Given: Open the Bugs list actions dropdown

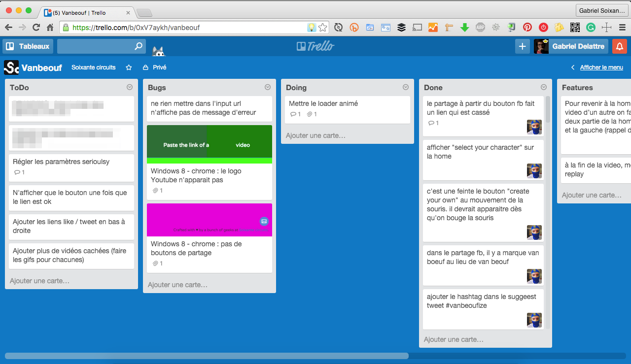Looking at the screenshot, I should pos(268,87).
